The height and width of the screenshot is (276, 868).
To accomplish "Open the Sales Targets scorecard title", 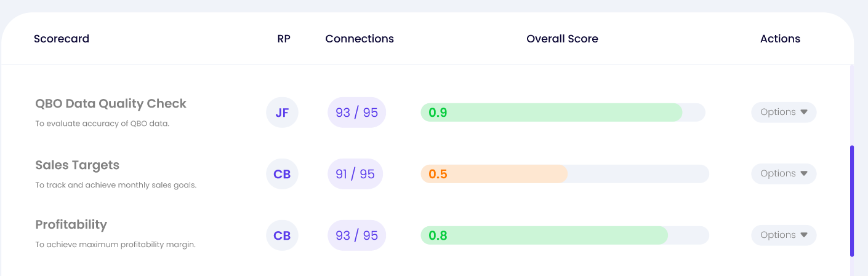I will pos(78,165).
